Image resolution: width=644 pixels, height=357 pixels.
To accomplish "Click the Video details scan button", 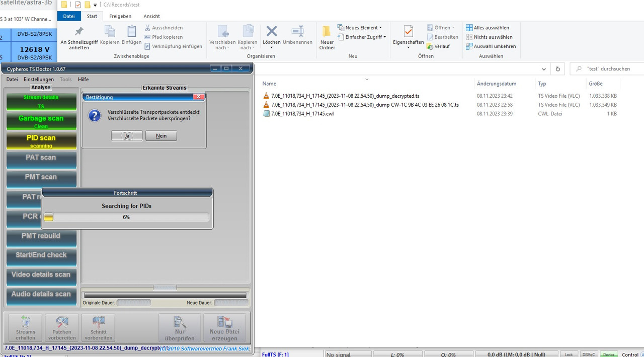I will pos(41,277).
